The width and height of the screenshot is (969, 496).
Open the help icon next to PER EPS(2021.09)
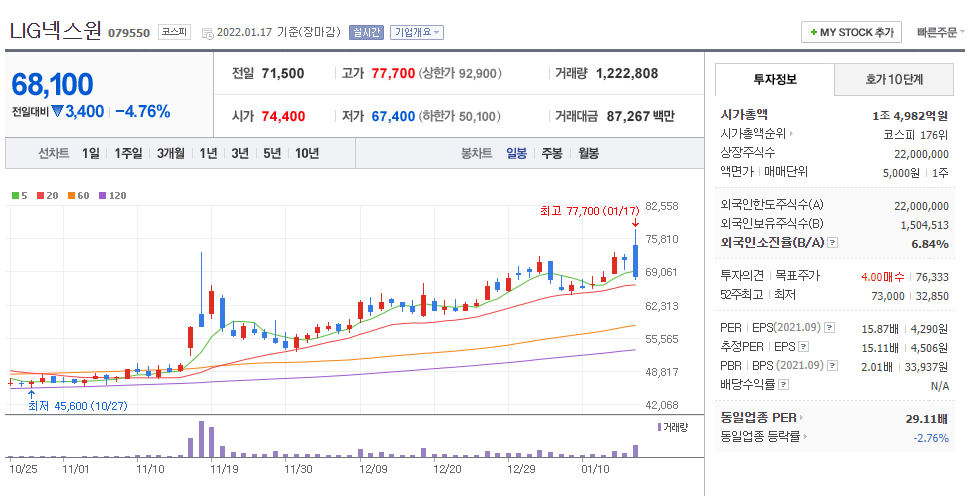830,327
